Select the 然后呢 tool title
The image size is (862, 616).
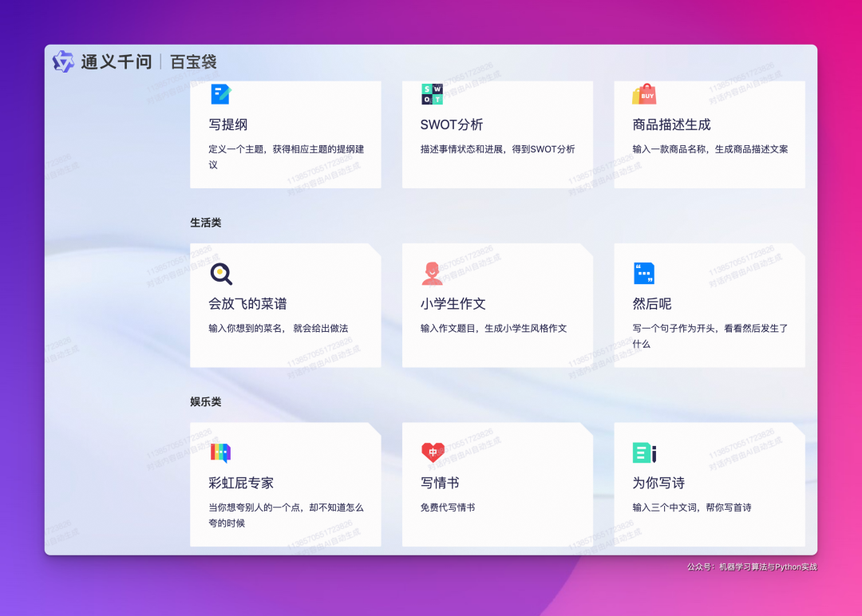pos(652,304)
